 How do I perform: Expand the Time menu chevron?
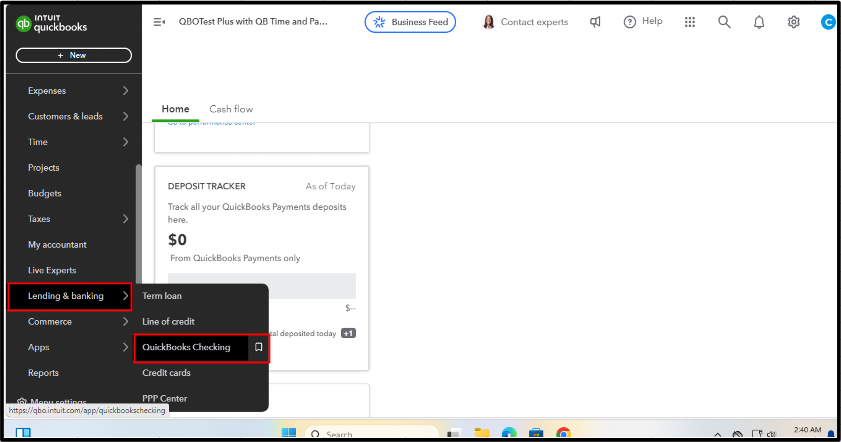[126, 142]
